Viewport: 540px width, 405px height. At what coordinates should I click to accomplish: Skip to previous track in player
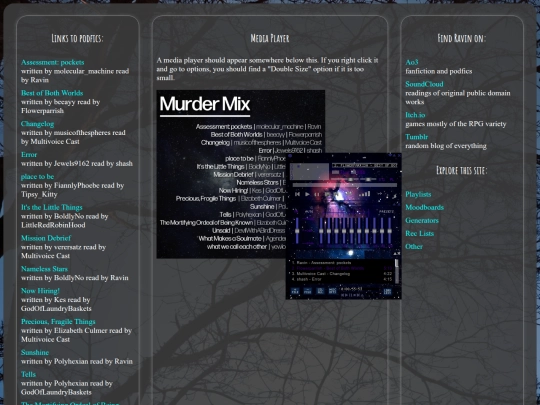click(298, 194)
